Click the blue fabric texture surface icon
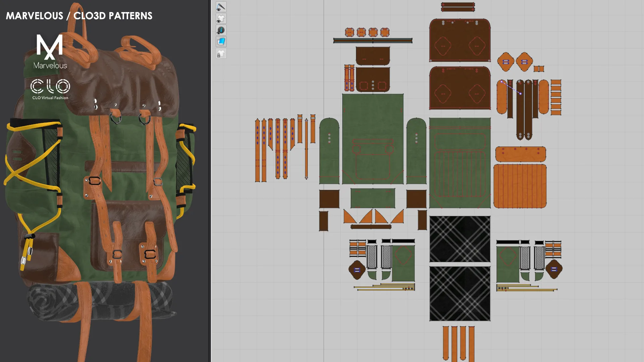Screen dimensions: 644x362 coord(221,42)
